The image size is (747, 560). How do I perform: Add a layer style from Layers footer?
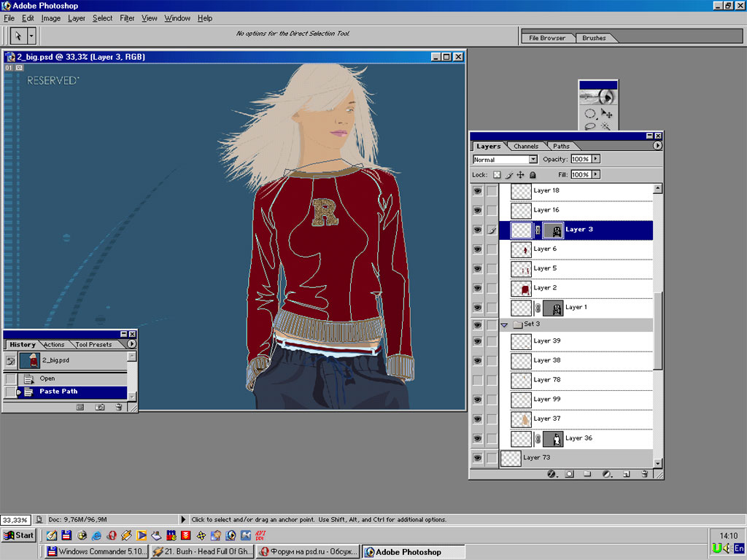(551, 474)
